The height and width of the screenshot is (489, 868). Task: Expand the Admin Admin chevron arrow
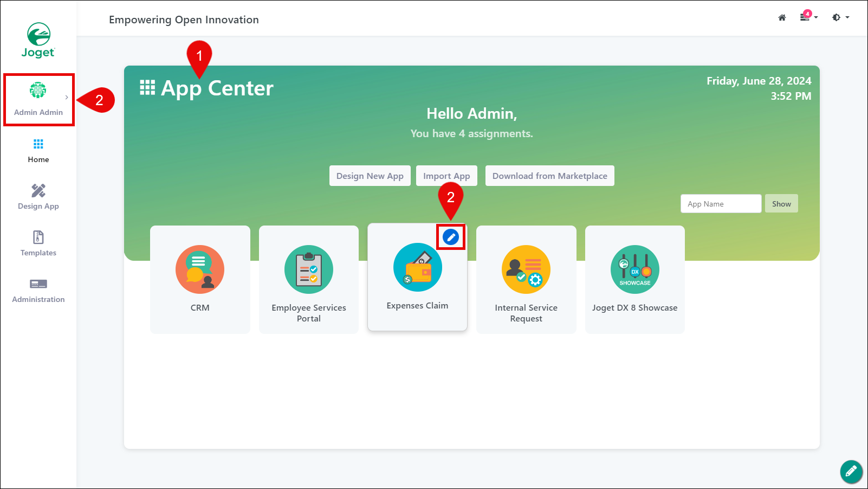coord(67,98)
